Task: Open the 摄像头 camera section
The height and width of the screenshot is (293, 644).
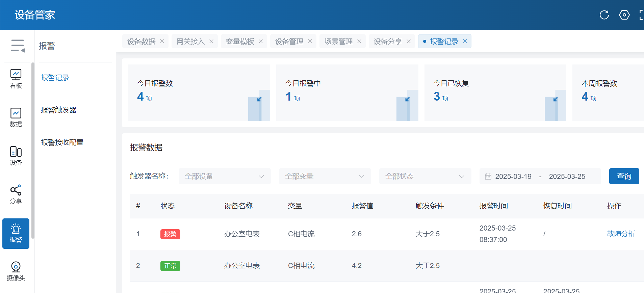Action: click(16, 271)
